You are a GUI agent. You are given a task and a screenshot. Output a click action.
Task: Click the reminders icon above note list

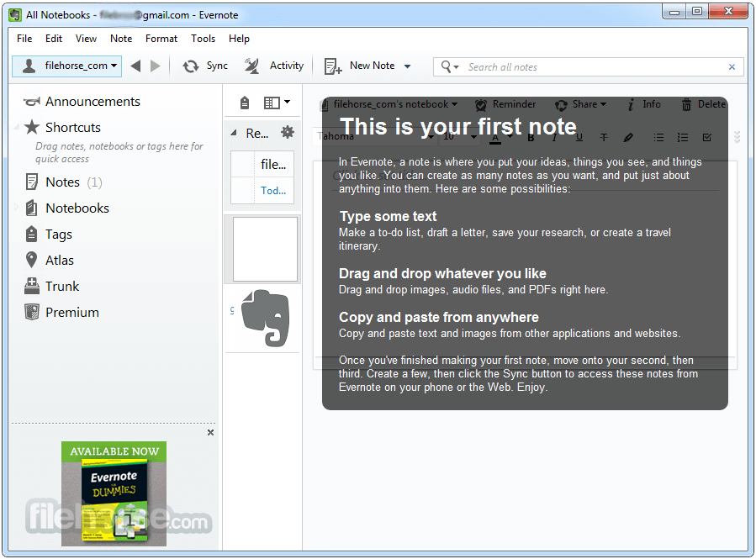245,103
